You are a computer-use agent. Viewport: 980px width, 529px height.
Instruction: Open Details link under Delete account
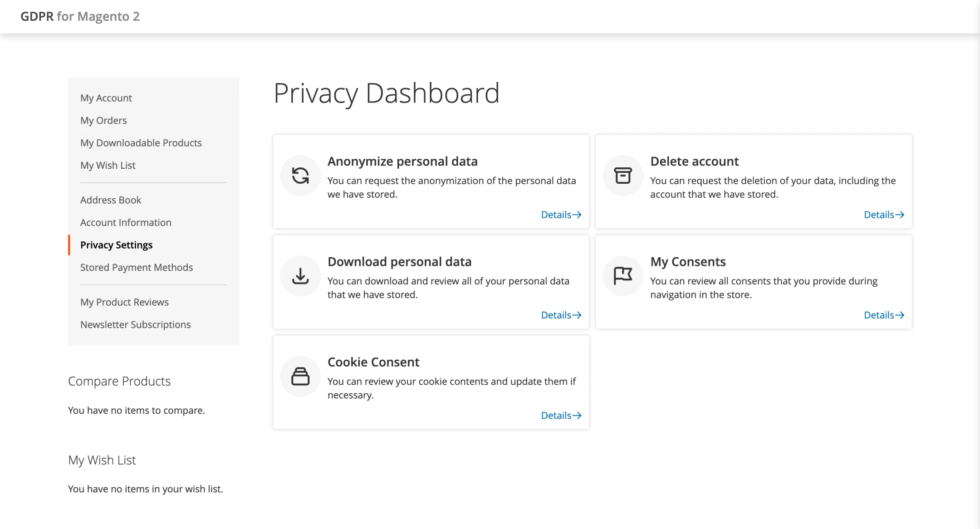(x=883, y=215)
